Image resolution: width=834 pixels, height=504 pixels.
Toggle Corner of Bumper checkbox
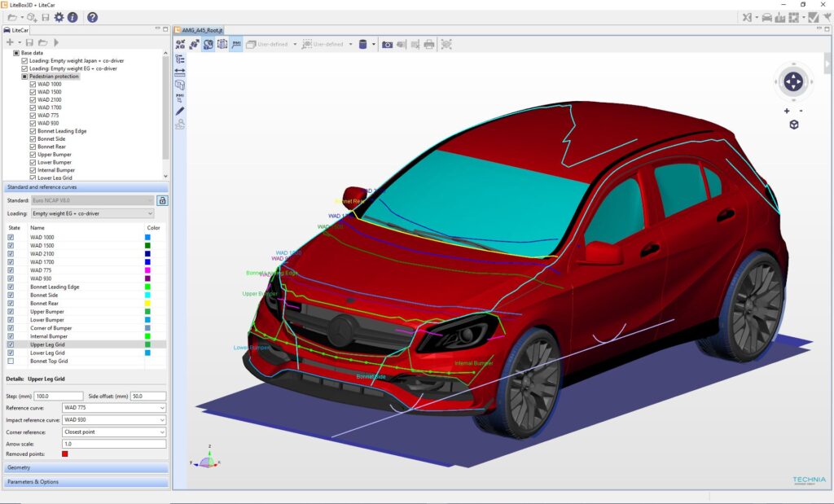pyautogui.click(x=11, y=328)
